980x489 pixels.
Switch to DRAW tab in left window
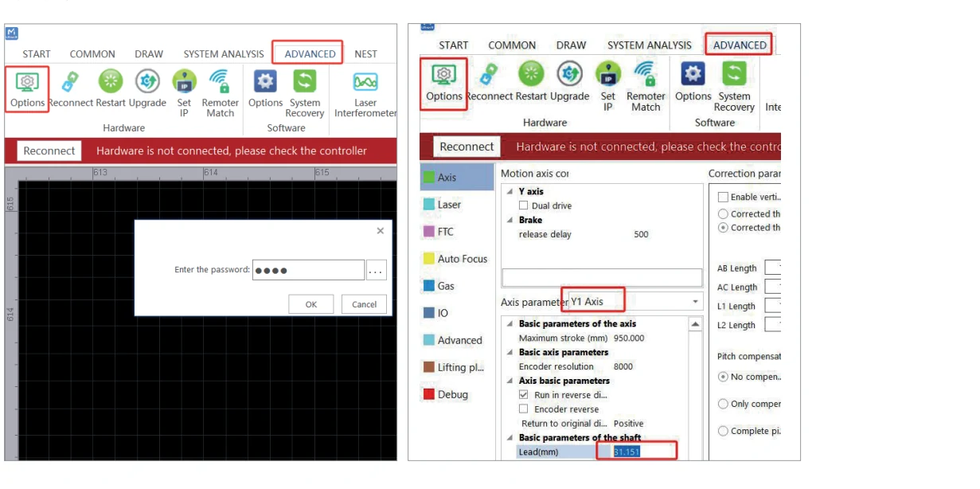coord(149,54)
